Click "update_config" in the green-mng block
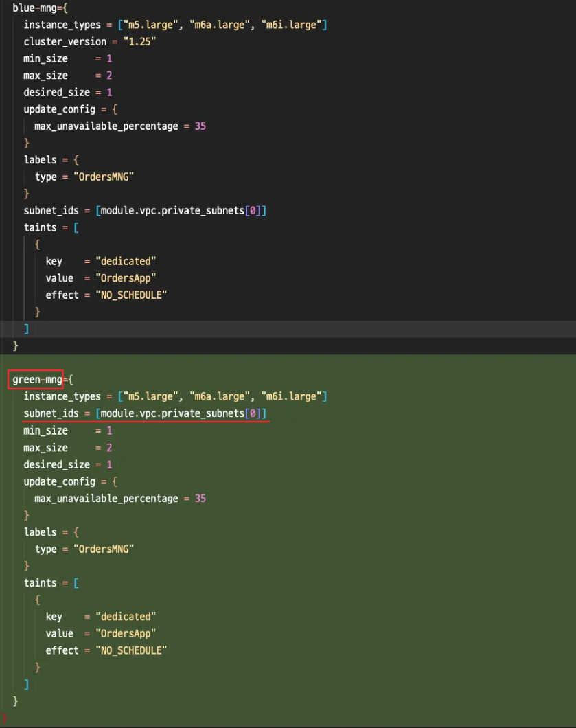Image resolution: width=576 pixels, height=728 pixels. (x=60, y=482)
